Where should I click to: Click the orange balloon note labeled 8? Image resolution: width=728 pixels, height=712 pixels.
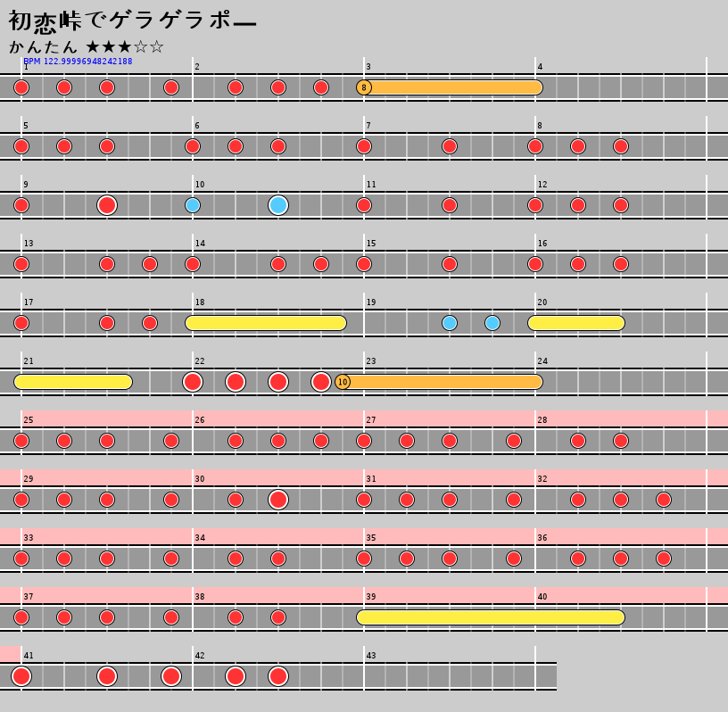(364, 87)
